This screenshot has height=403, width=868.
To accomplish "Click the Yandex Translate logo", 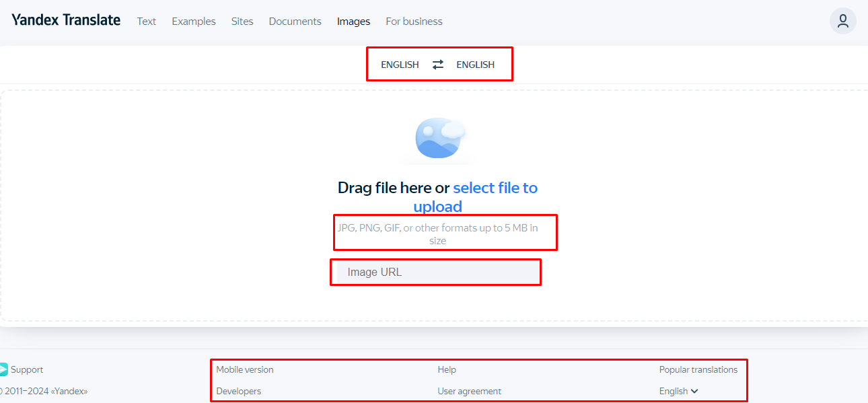I will coord(66,20).
